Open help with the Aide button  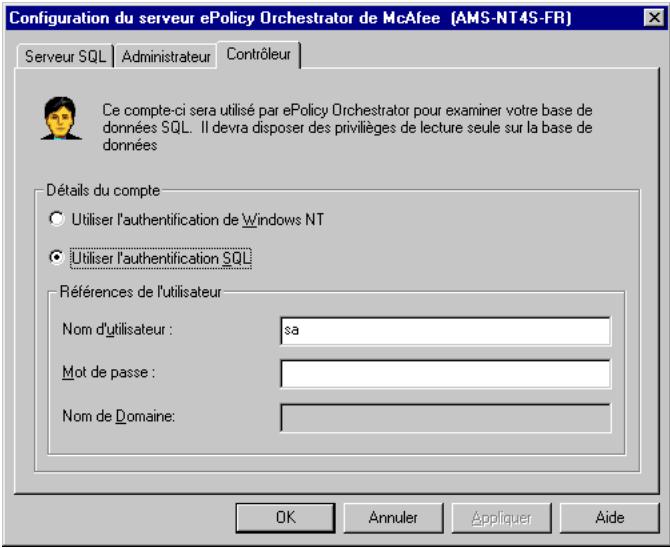click(609, 518)
